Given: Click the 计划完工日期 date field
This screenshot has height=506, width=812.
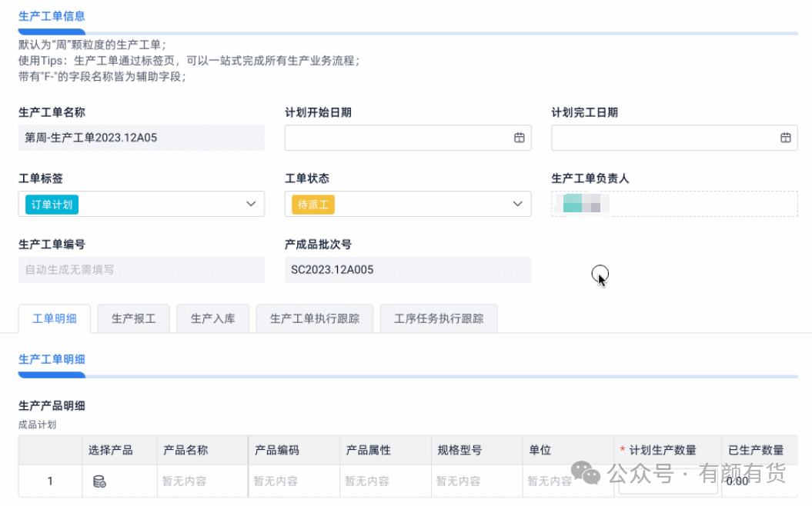Looking at the screenshot, I should pyautogui.click(x=662, y=138).
